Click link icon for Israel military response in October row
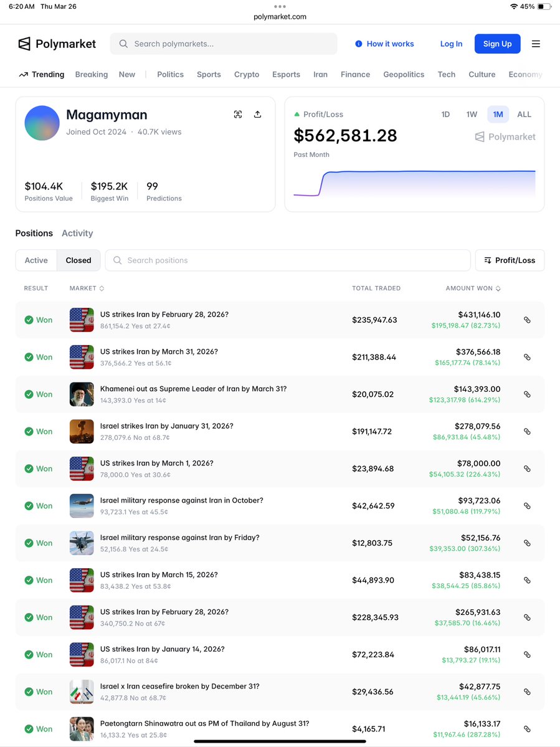The width and height of the screenshot is (560, 747). [527, 506]
